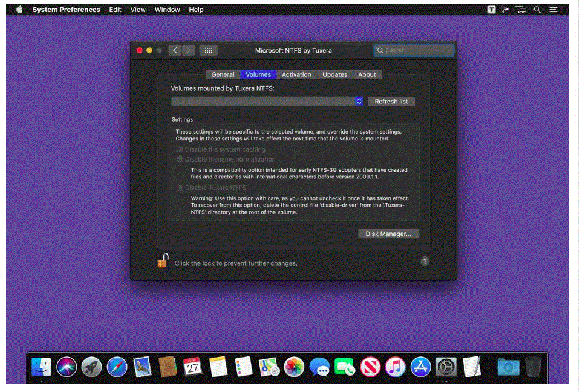Minimize the window with yellow button
This screenshot has height=392, width=580.
tap(149, 50)
